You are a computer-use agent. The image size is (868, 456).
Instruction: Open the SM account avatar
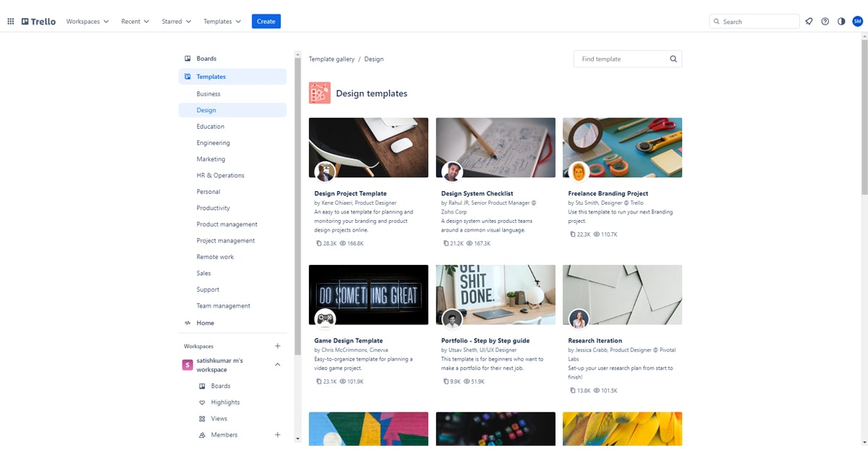[857, 22]
